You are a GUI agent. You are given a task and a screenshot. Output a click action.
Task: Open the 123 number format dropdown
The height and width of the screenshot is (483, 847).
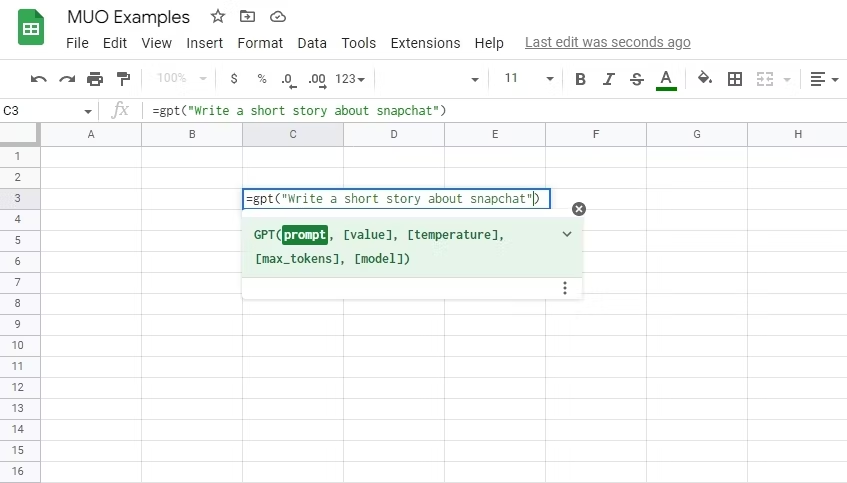(350, 79)
